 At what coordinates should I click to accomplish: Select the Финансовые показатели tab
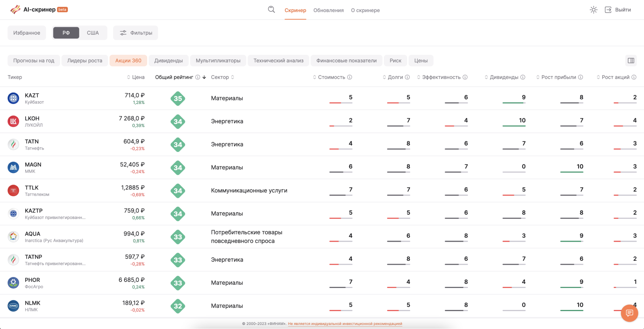point(346,61)
